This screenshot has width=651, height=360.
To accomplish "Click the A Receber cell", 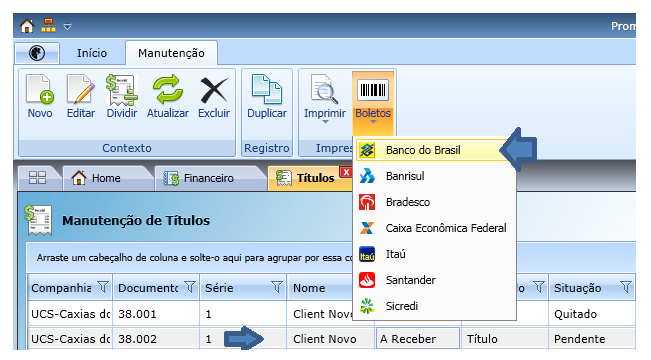I will point(418,339).
